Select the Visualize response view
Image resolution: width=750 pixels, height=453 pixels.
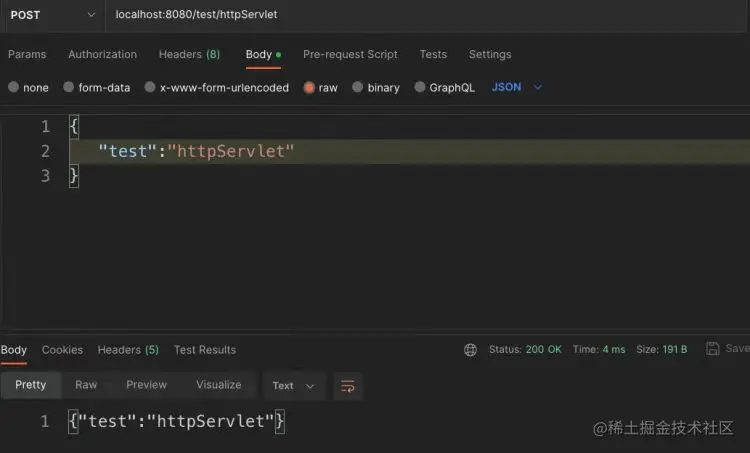pyautogui.click(x=219, y=385)
